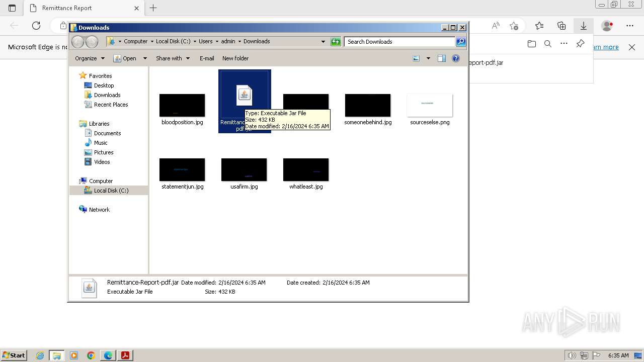Click Local Disk (C:) in the address path

pyautogui.click(x=173, y=41)
